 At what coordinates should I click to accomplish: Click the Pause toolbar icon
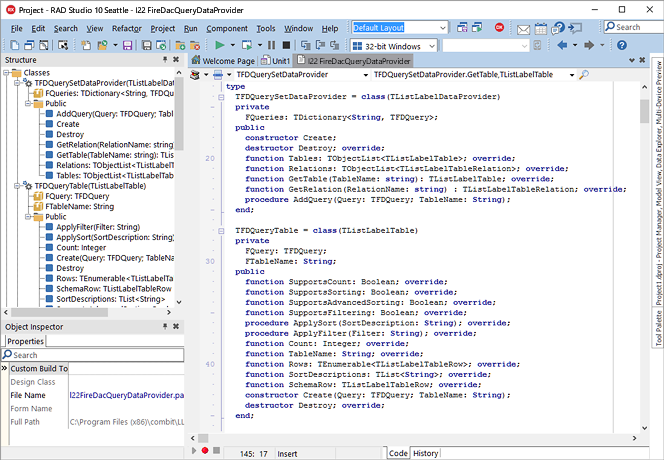tap(271, 45)
